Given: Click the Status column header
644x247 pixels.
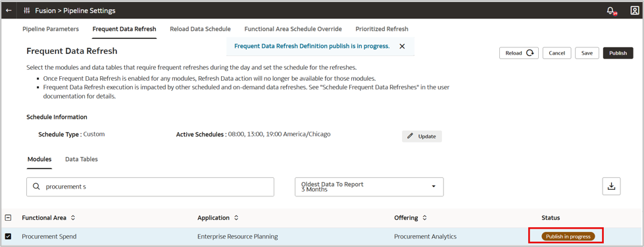Looking at the screenshot, I should coord(551,218).
